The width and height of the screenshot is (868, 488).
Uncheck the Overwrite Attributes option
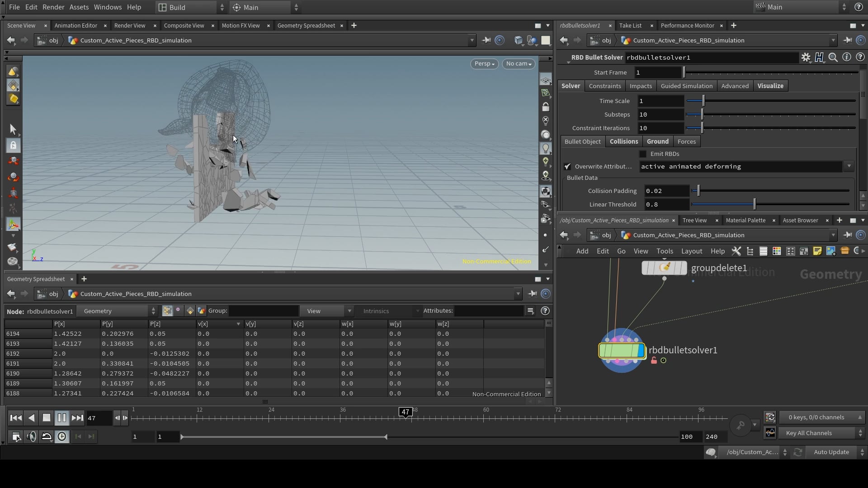[x=568, y=166]
